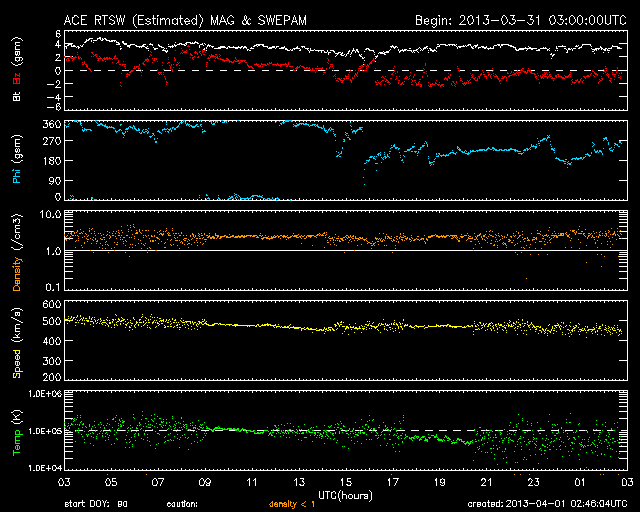The image size is (640, 512).
Task: Click the 15 hour tick label
Action: (x=345, y=482)
